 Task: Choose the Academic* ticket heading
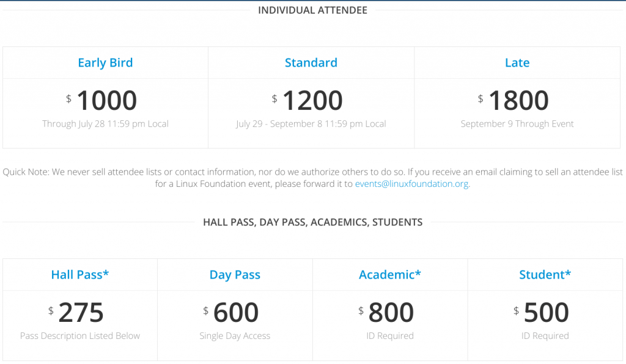click(390, 275)
